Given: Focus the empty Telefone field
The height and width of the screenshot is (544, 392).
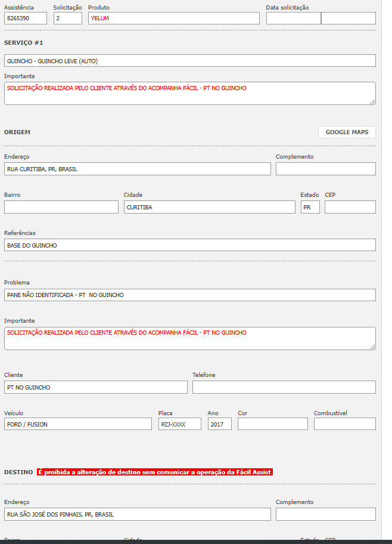Looking at the screenshot, I should coord(284,387).
